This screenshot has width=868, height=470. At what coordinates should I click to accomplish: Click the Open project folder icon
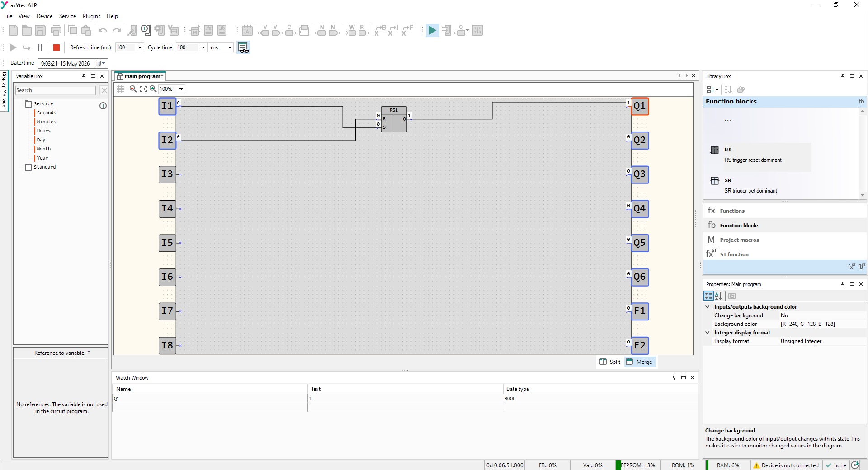tap(27, 30)
